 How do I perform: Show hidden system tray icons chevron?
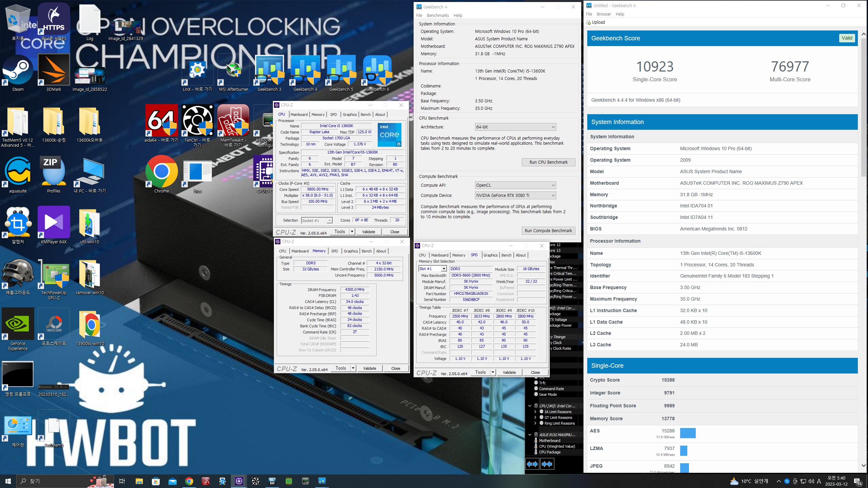tap(778, 481)
